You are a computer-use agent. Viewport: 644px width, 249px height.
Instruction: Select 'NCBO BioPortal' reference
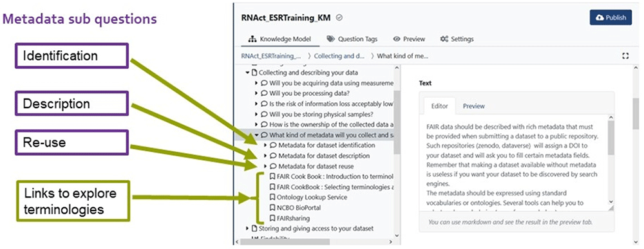pos(299,208)
